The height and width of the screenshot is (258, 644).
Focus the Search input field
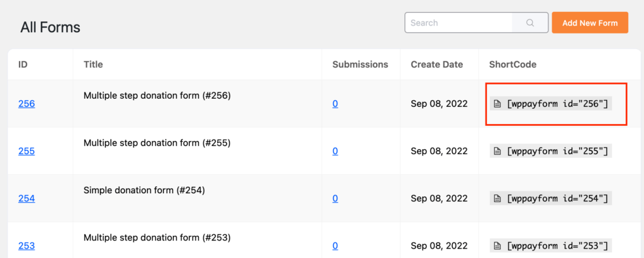(458, 23)
